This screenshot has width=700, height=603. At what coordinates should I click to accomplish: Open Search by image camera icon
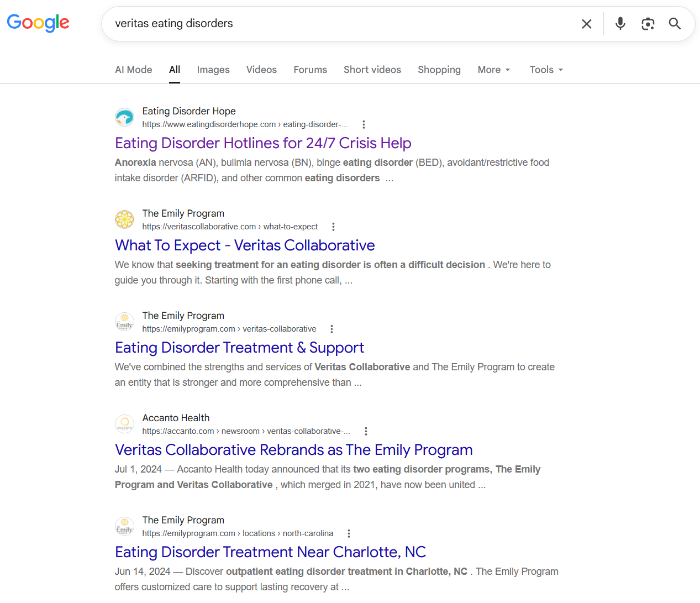(x=648, y=24)
